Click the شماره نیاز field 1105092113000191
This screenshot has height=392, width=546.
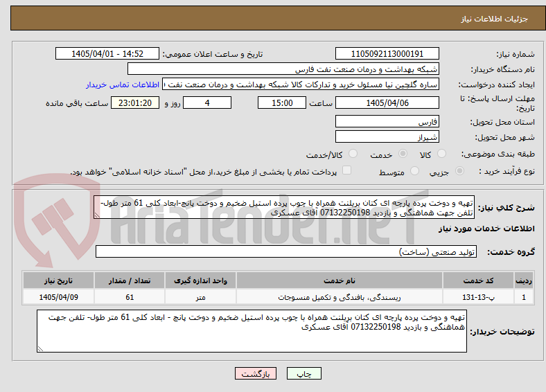pyautogui.click(x=387, y=53)
